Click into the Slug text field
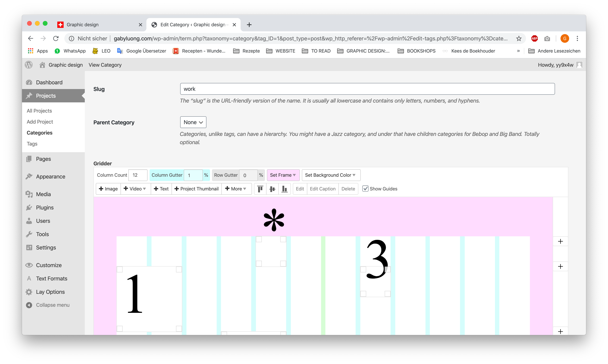The image size is (608, 364). [367, 89]
